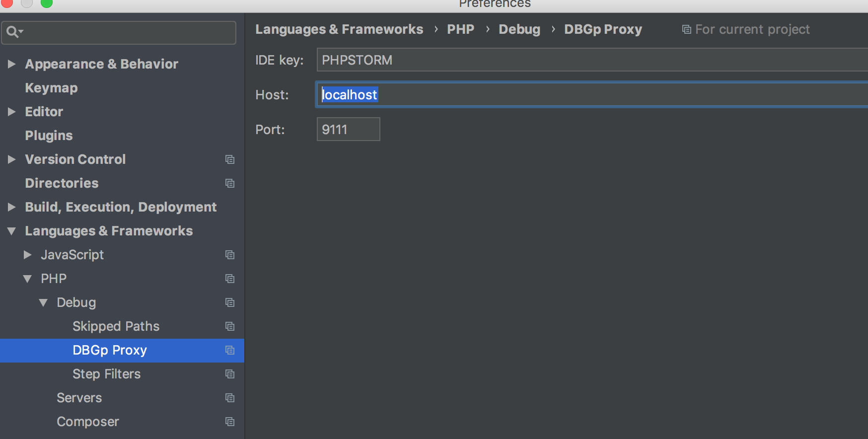Screen dimensions: 868x439
Task: Click PHP breadcrumb in header
Action: [460, 29]
